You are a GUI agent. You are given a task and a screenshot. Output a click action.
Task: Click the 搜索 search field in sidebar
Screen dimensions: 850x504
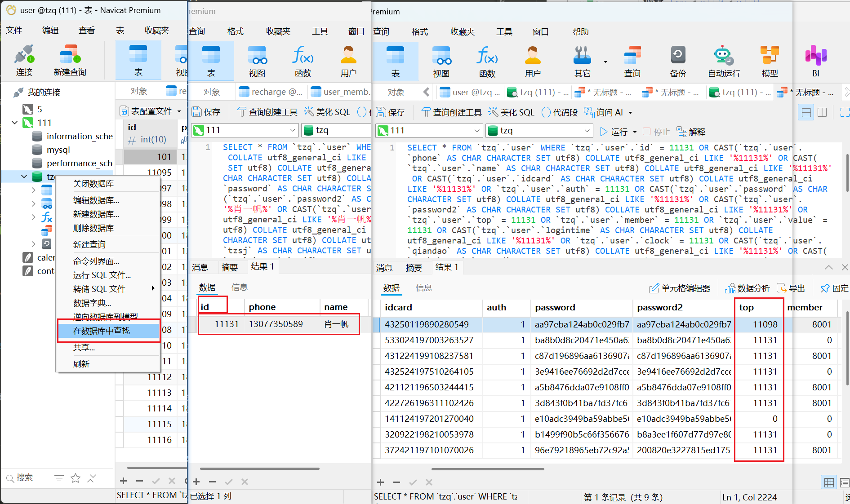click(x=27, y=477)
